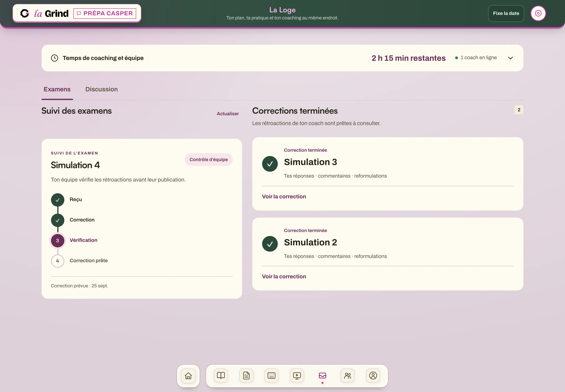
Task: Open settings gear icon in header
Action: [x=538, y=13]
